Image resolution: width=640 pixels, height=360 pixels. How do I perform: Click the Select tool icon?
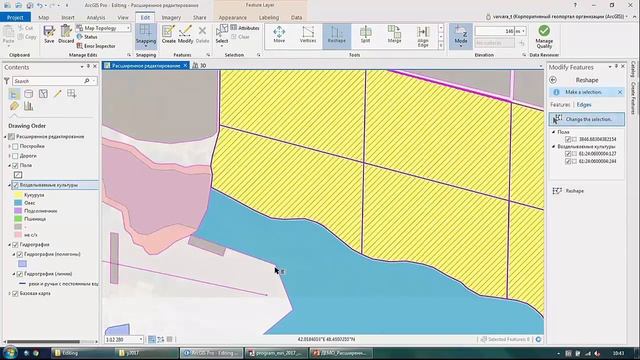pyautogui.click(x=222, y=34)
